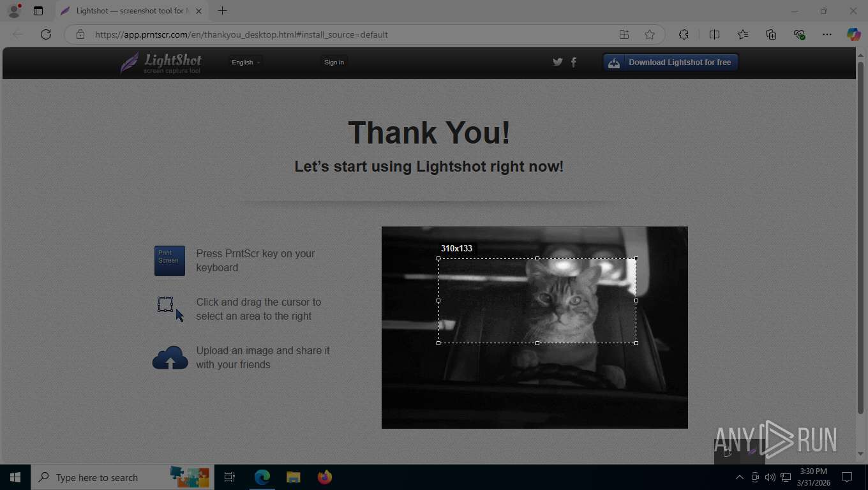Launch Microsoft Edge from the taskbar
Screen dimensions: 868x490
(262, 477)
